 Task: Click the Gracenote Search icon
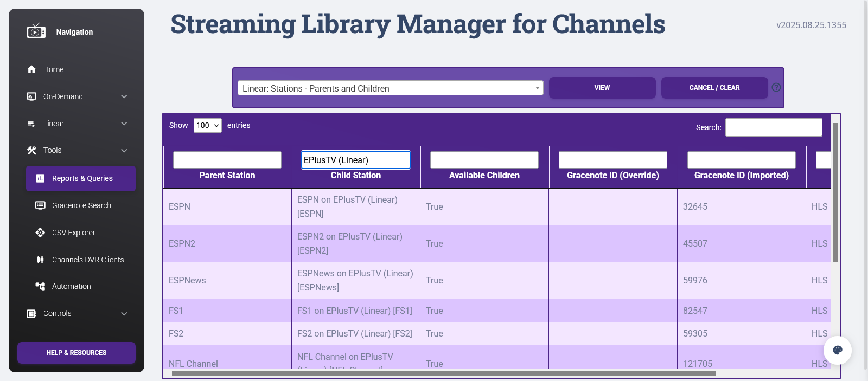(40, 205)
